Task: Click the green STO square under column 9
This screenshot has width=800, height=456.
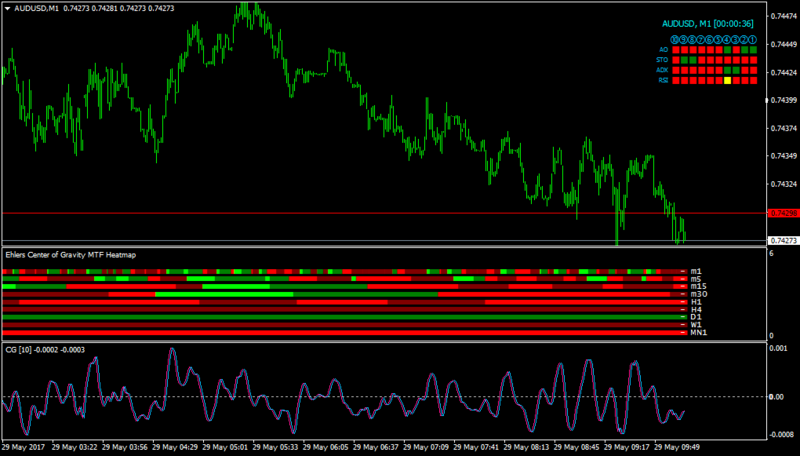Action: tap(685, 60)
